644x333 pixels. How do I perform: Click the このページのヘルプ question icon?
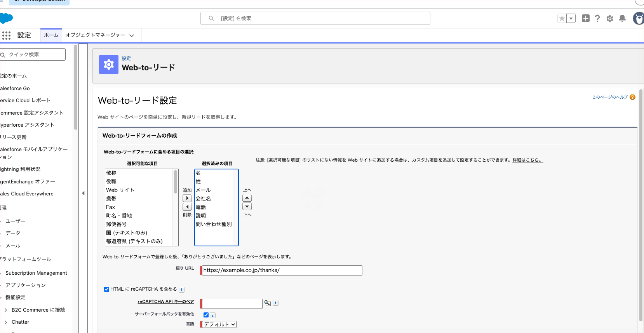tap(632, 97)
